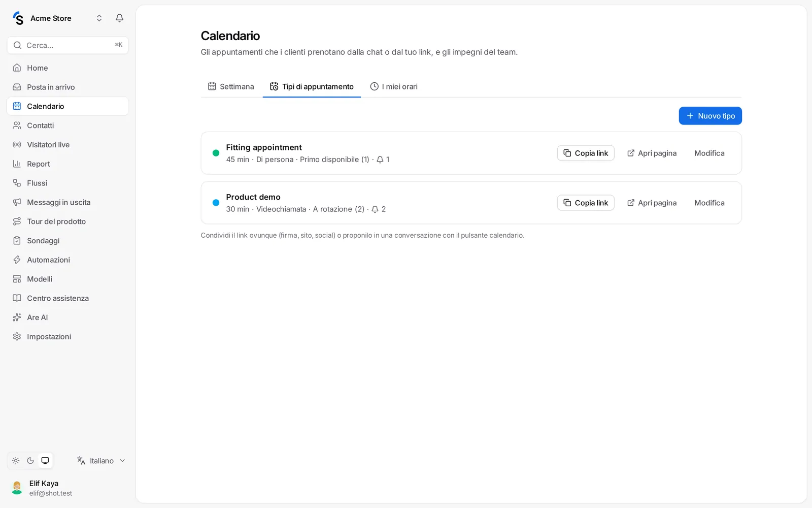Click the Acme Store logo icon
Screen dimensions: 812x508
(x=18, y=18)
